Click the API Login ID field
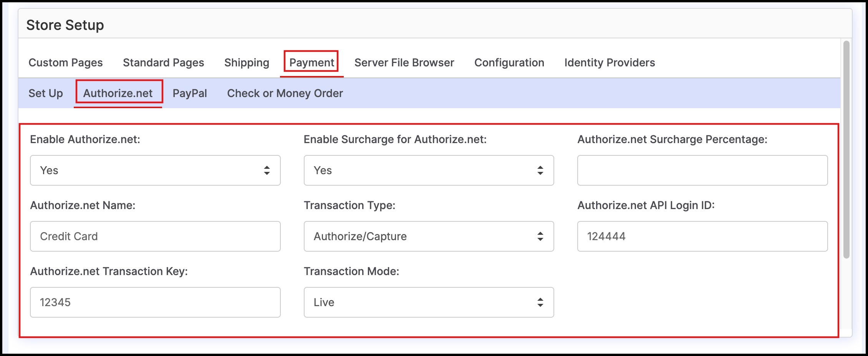Viewport: 868px width, 356px height. (702, 236)
